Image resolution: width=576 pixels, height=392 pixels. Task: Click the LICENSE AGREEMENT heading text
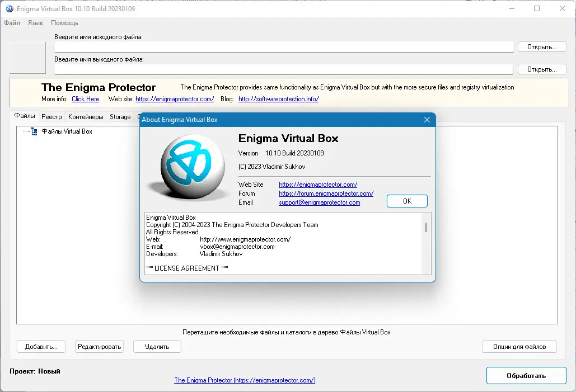[187, 268]
